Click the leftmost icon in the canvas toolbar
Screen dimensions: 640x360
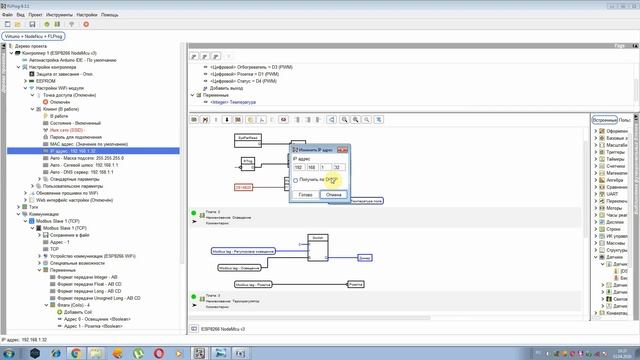[194, 120]
